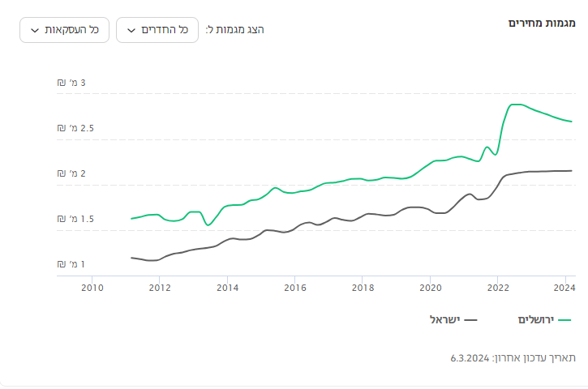This screenshot has width=588, height=389.
Task: Open the "כל החדרים" rooms dropdown
Action: (x=157, y=30)
